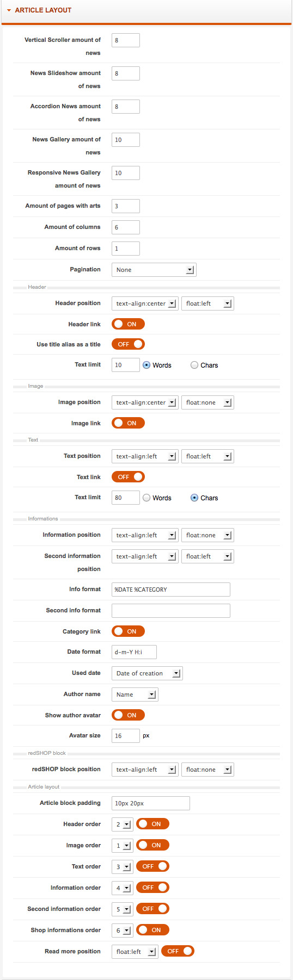
Task: Open the Header order number dropdown
Action: click(x=123, y=824)
